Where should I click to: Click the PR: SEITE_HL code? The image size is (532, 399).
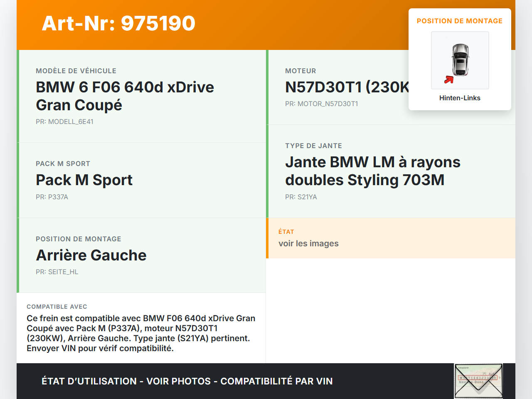[x=57, y=272]
